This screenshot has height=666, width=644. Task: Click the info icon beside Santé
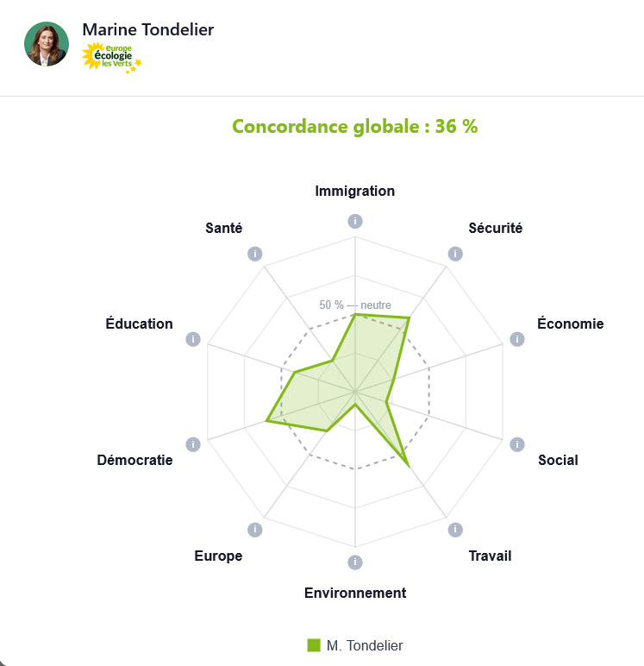coord(254,254)
